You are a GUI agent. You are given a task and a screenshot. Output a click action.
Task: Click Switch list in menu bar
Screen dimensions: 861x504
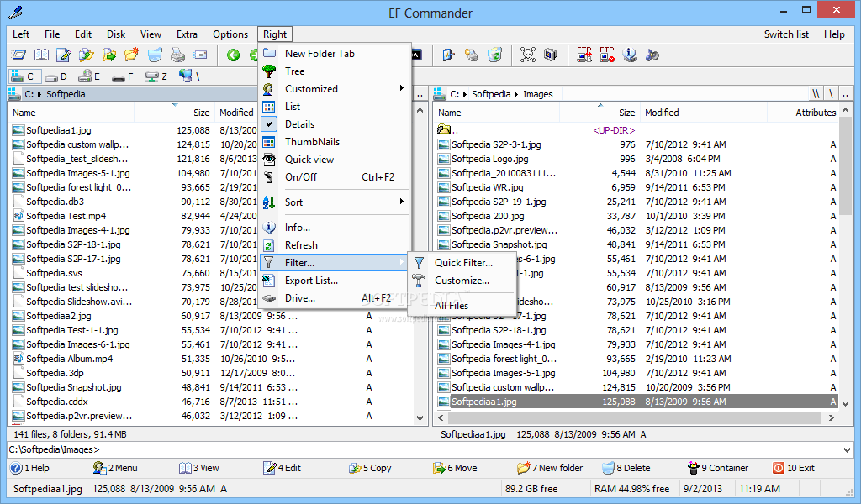point(786,34)
